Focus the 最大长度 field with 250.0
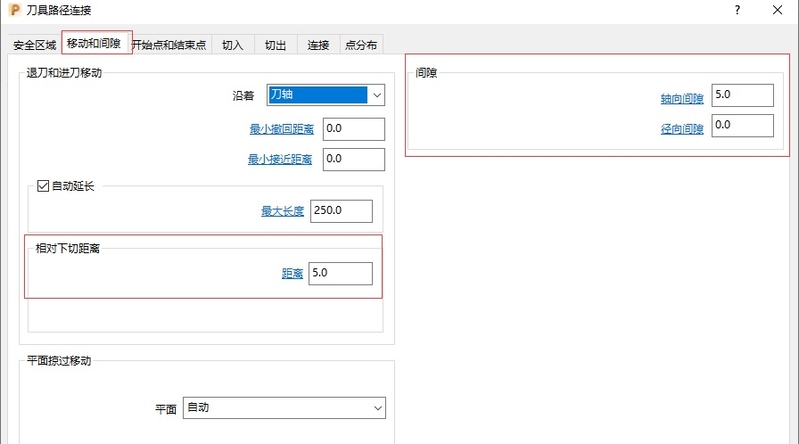This screenshot has width=799, height=444. point(341,211)
